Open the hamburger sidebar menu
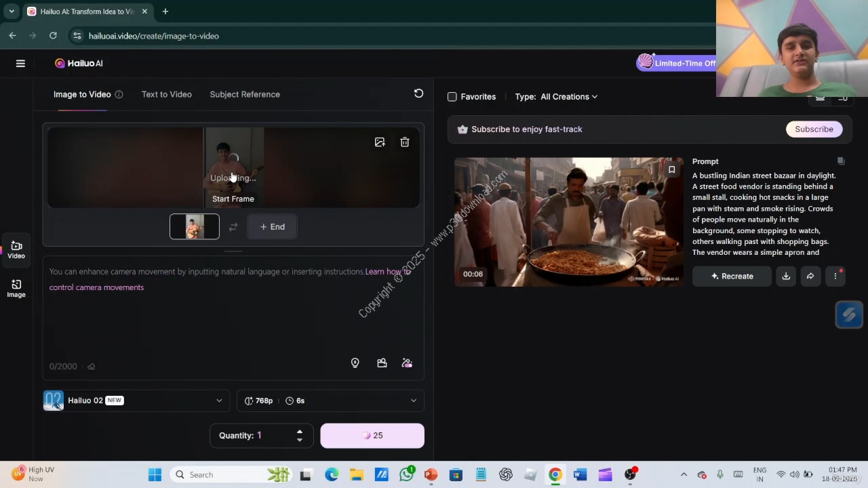The height and width of the screenshot is (488, 868). 20,63
